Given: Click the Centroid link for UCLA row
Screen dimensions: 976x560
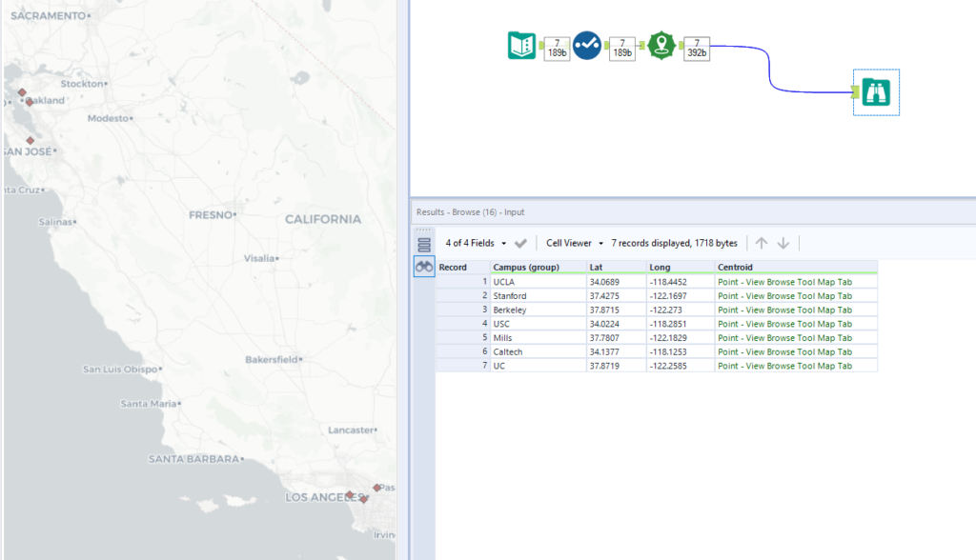Looking at the screenshot, I should click(783, 282).
